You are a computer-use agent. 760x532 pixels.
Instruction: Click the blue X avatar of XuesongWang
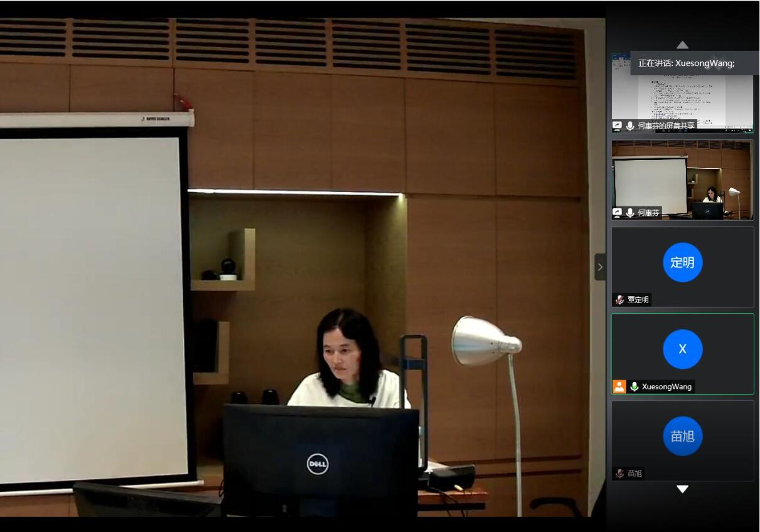click(x=682, y=349)
